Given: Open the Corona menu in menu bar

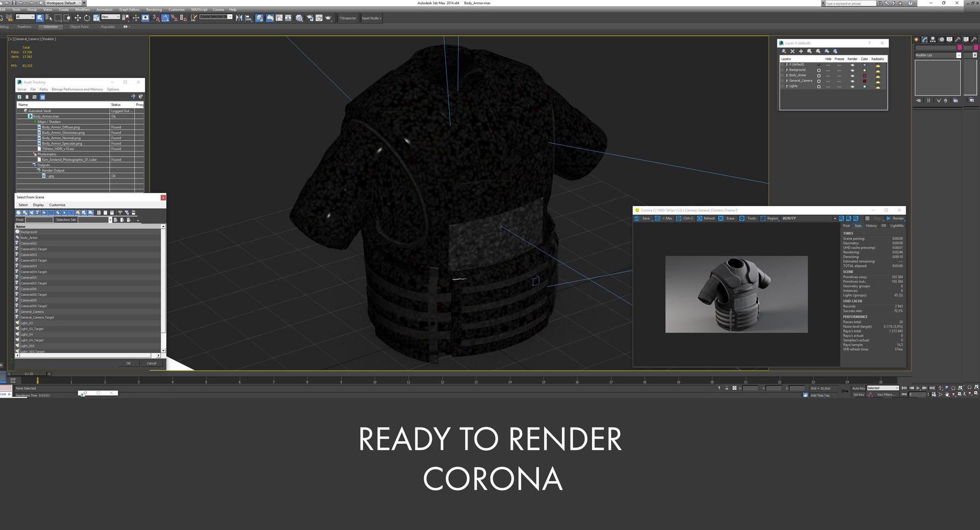Looking at the screenshot, I should [218, 10].
